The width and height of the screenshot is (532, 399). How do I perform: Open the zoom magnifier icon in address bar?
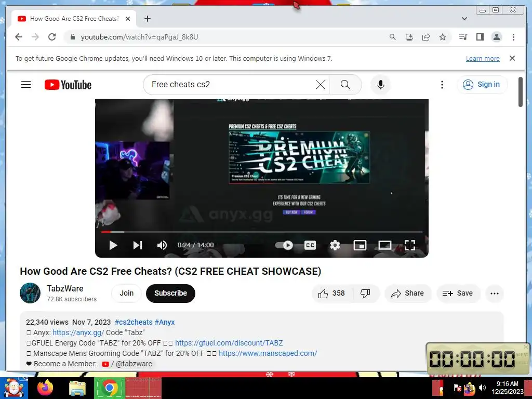pyautogui.click(x=393, y=37)
